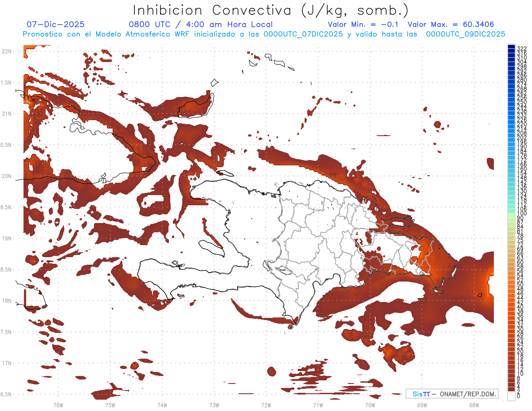Click colorbar value "250"
Image resolution: width=532 pixels, height=411 pixels.
[x=522, y=102]
